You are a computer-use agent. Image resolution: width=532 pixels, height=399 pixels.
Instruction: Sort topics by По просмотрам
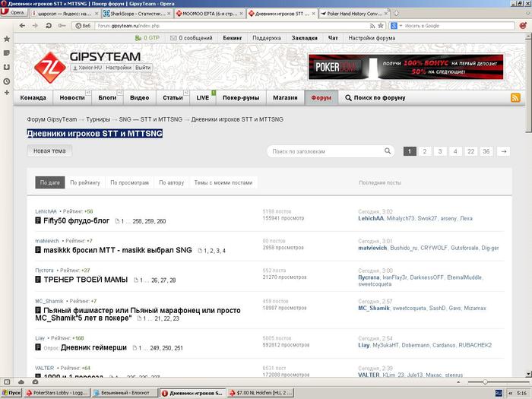130,182
